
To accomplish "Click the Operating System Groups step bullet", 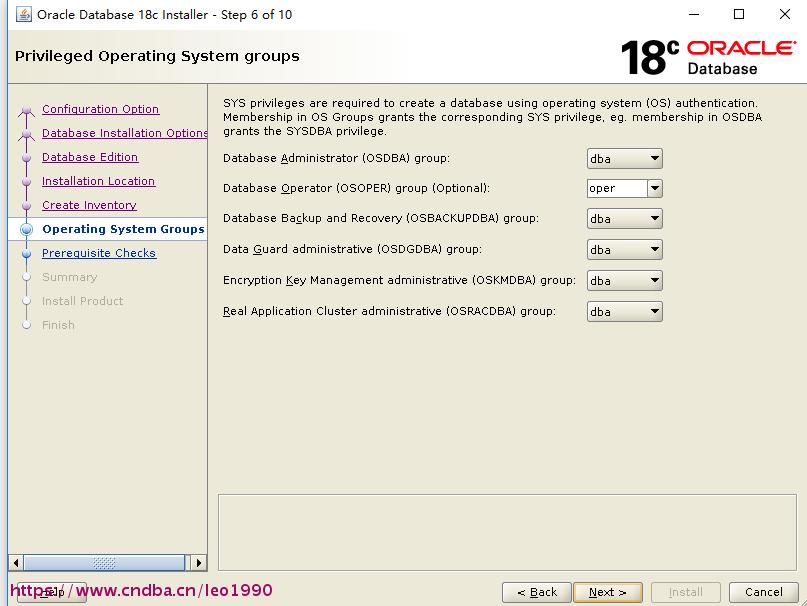I will [27, 230].
